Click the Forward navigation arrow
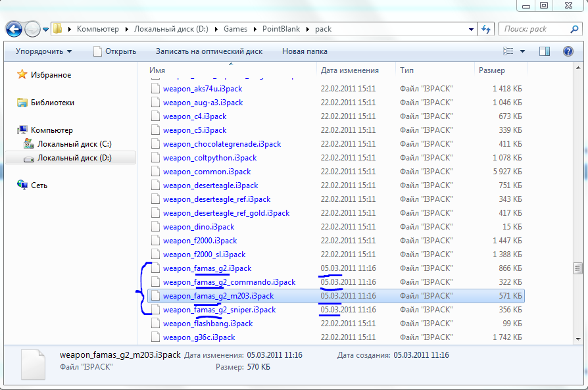Image resolution: width=588 pixels, height=390 pixels. 32,29
